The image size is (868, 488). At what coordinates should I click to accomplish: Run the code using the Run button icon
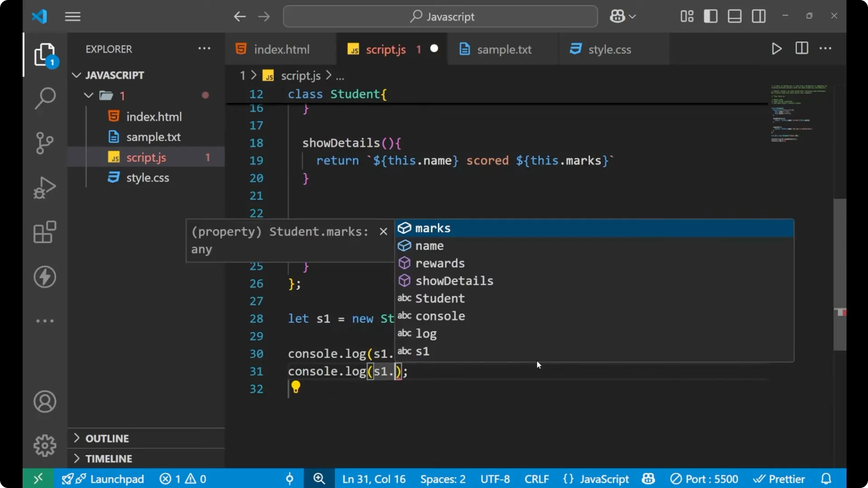coord(777,48)
